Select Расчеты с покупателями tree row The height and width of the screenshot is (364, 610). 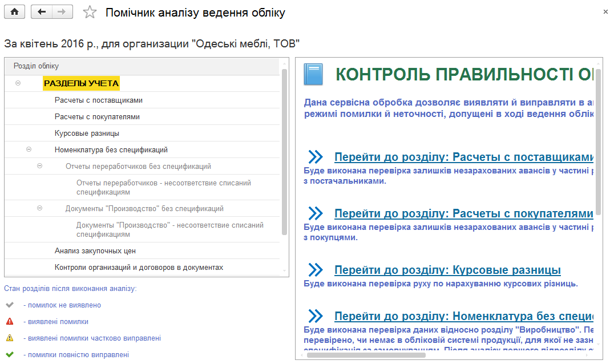point(142,116)
